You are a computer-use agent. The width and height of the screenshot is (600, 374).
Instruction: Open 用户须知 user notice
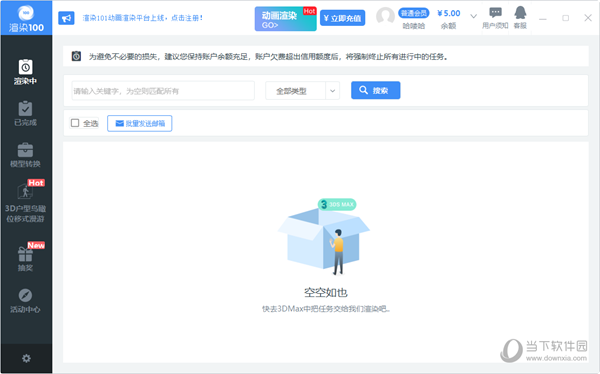[495, 18]
